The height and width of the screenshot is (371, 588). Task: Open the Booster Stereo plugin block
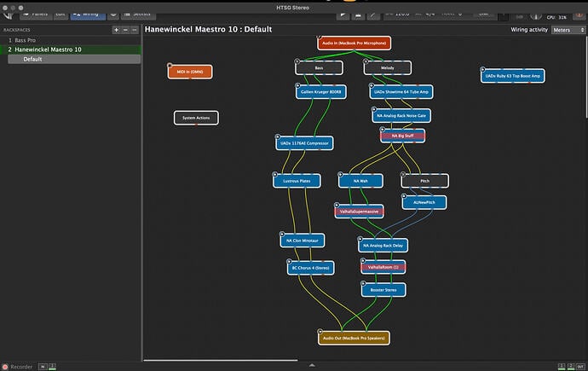click(x=383, y=290)
